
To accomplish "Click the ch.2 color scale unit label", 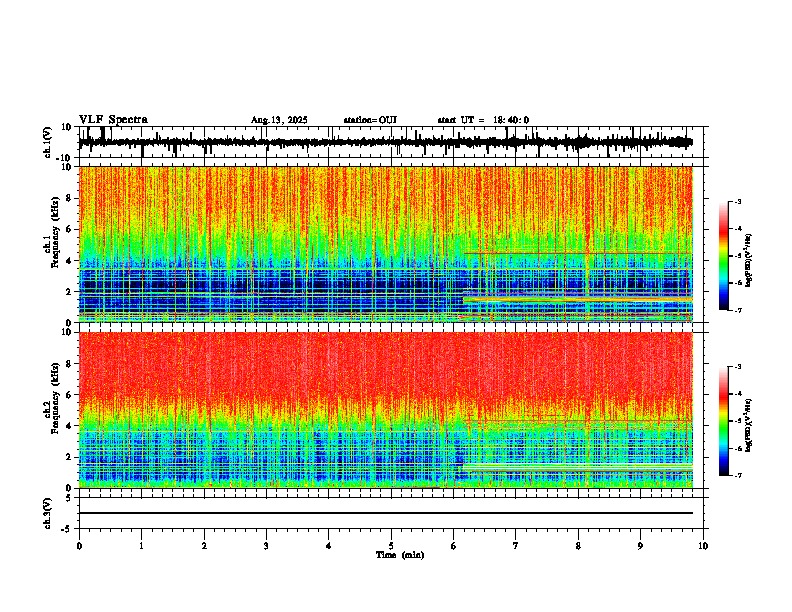I will click(x=749, y=425).
